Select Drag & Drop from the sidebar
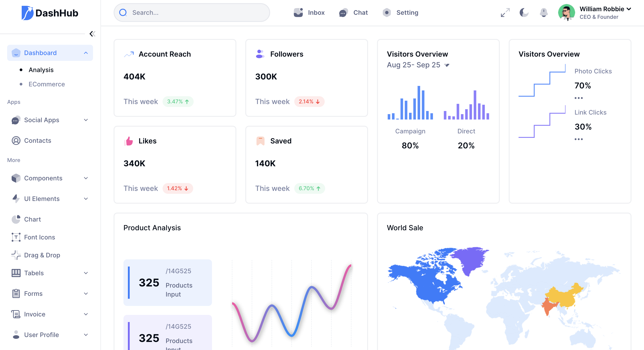 click(x=42, y=255)
